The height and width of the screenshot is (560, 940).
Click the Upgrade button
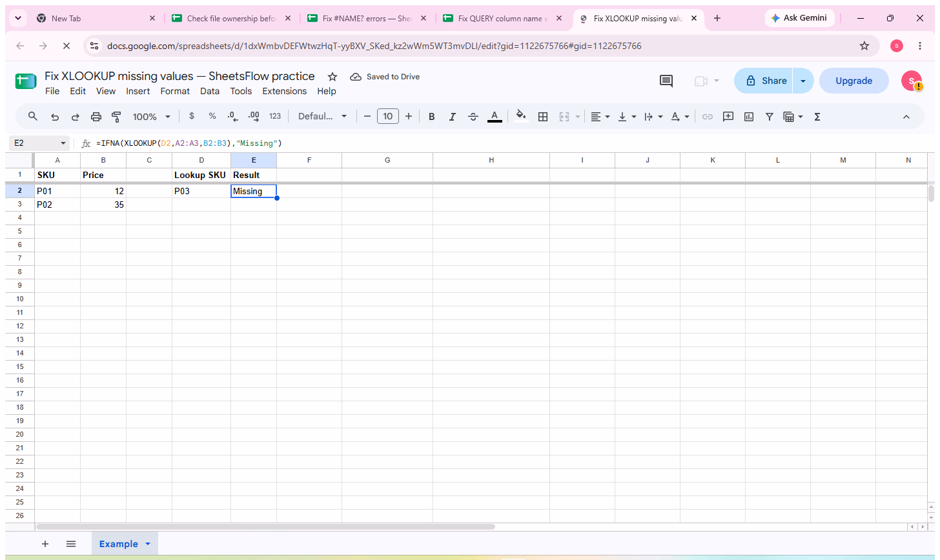click(x=853, y=81)
